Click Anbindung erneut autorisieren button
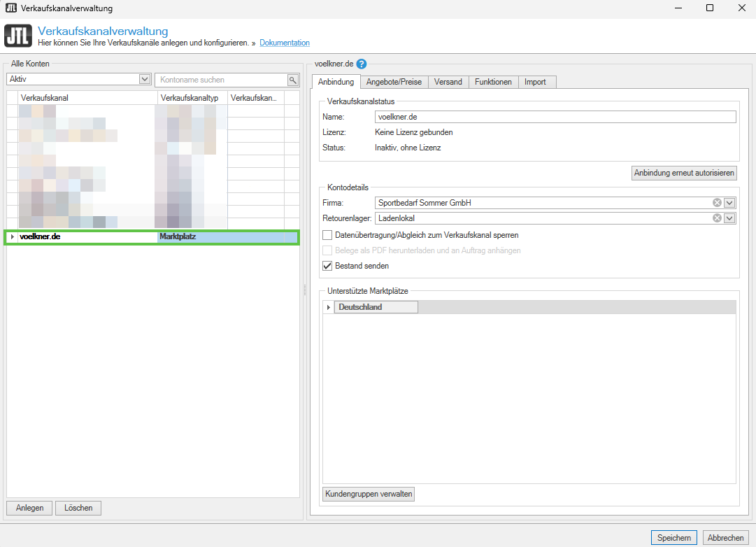The image size is (756, 547). point(684,173)
